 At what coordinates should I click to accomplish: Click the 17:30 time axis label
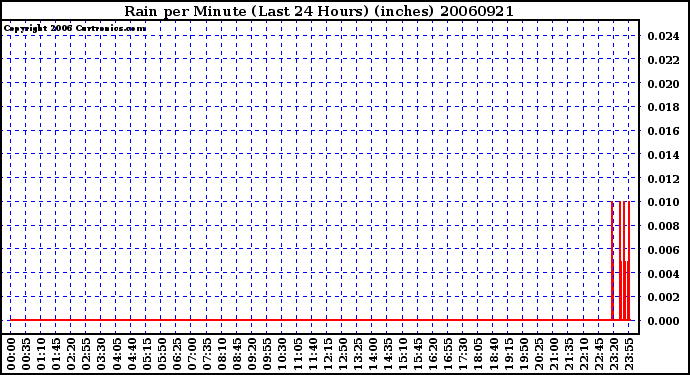463,354
